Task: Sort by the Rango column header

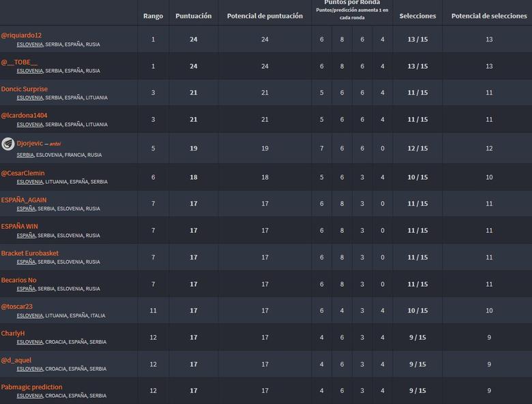Action: tap(153, 16)
